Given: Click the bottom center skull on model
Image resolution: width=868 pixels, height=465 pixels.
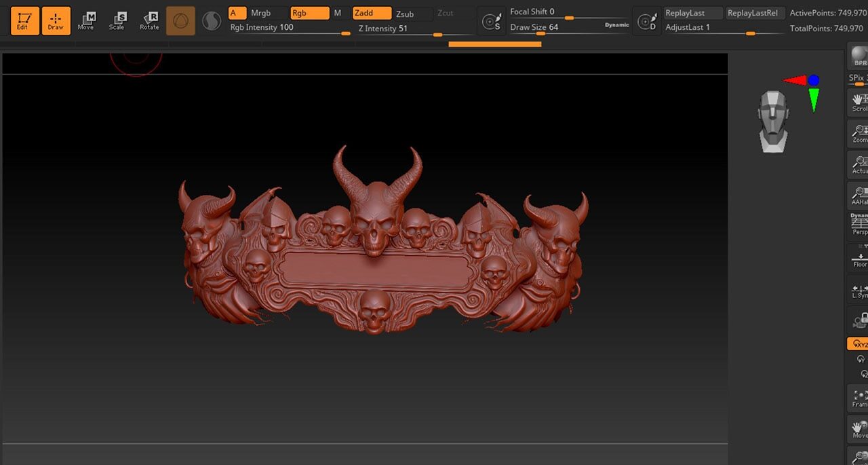Looking at the screenshot, I should point(374,311).
